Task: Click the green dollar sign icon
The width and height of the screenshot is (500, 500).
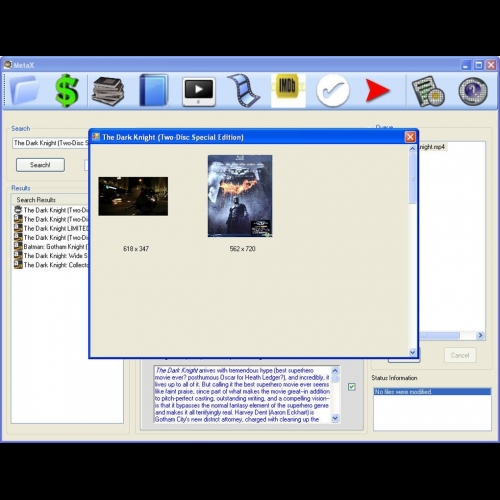Action: [x=67, y=91]
